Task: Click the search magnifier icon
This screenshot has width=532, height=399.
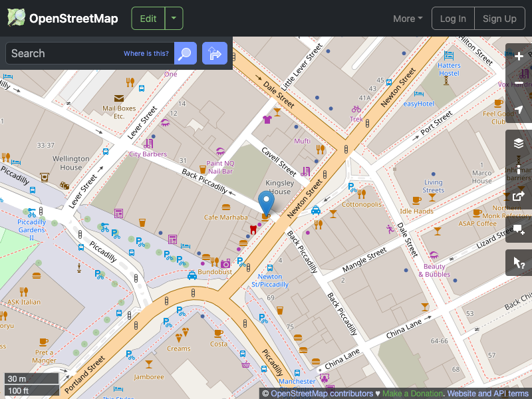Action: 185,53
